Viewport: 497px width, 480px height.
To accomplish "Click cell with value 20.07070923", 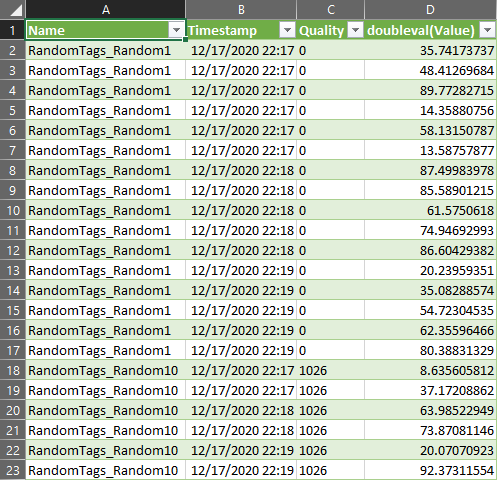I will click(430, 450).
